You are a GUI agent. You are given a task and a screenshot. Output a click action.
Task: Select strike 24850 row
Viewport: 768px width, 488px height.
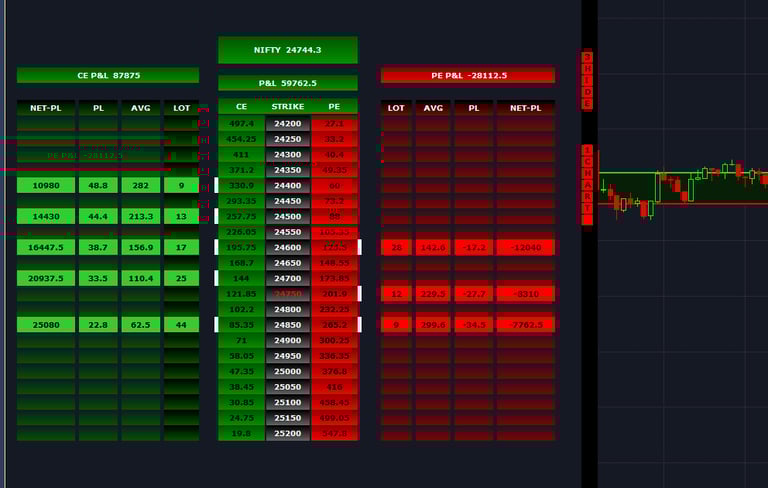coord(288,325)
